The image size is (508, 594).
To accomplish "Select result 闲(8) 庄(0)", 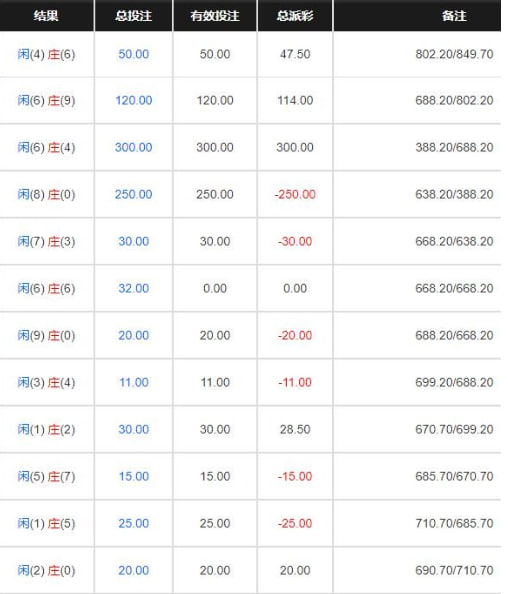I will pyautogui.click(x=46, y=194).
